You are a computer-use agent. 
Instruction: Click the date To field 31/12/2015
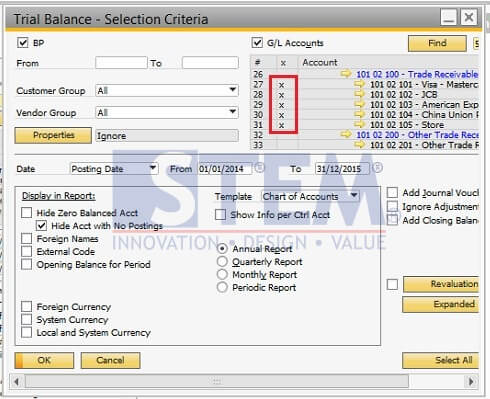[342, 169]
